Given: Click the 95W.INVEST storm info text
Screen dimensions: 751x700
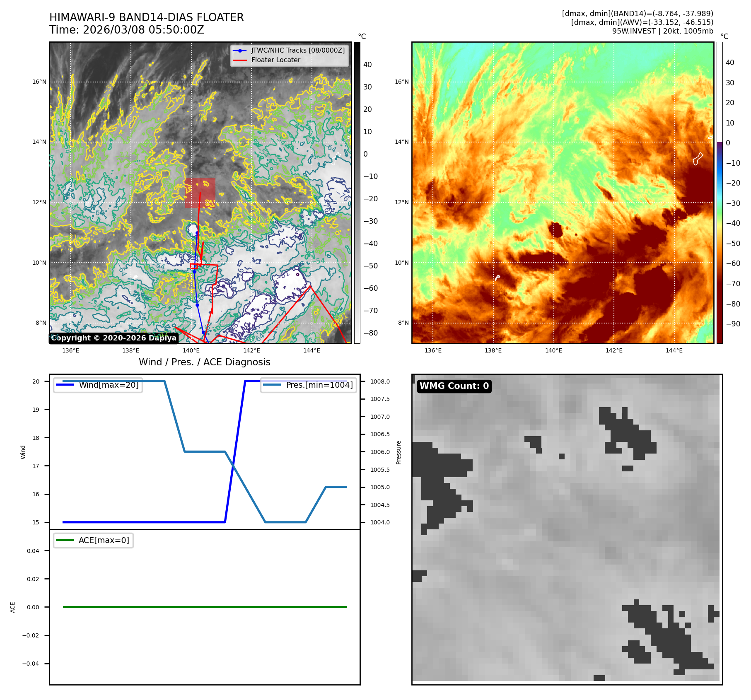Looking at the screenshot, I should [662, 31].
